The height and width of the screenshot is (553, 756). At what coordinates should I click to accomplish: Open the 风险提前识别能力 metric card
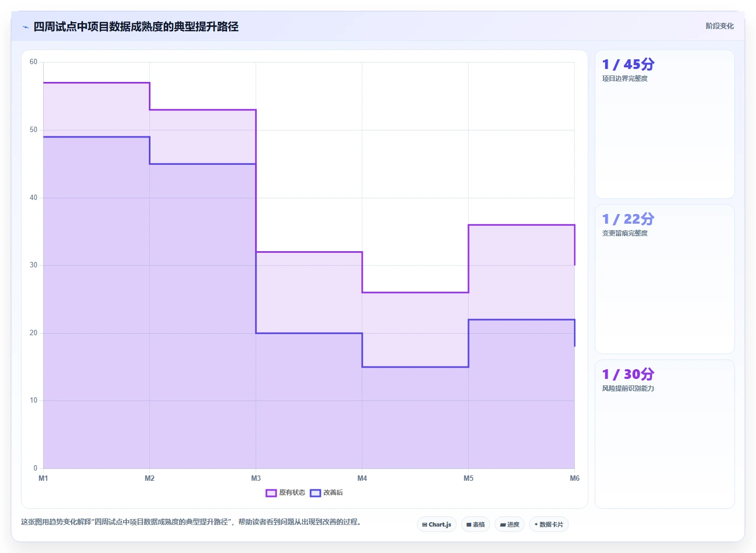(665, 434)
